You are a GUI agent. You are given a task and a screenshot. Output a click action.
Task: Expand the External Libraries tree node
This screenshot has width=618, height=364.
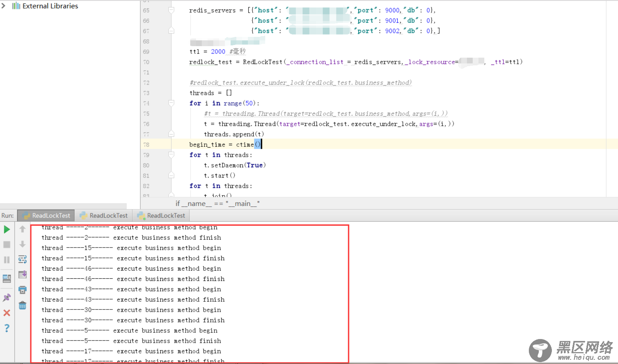[x=3, y=6]
